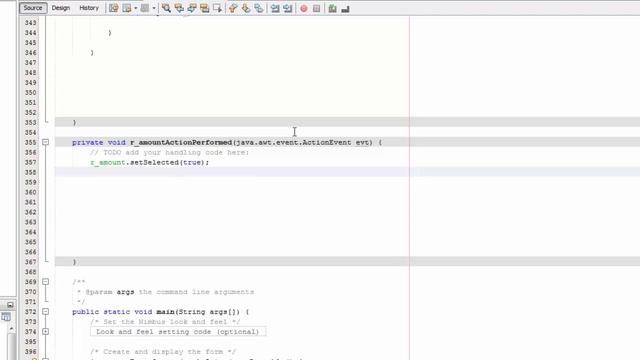The height and width of the screenshot is (360, 640).
Task: Click the window icon in the left panel
Action: (x=6, y=316)
